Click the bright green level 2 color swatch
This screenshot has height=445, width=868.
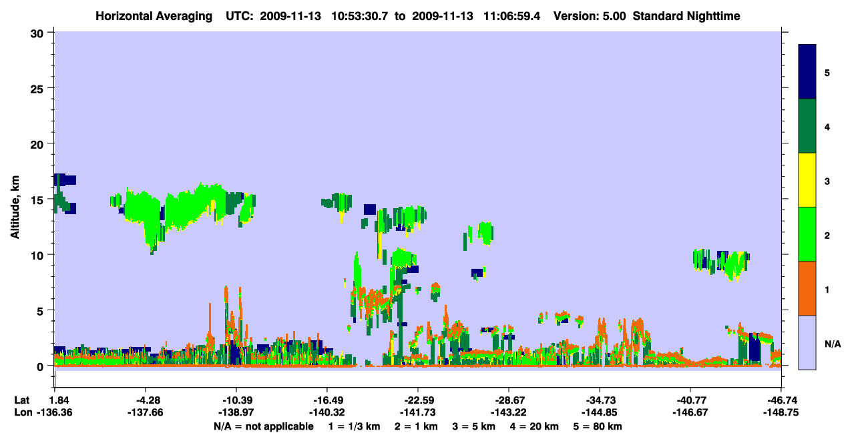(x=807, y=234)
